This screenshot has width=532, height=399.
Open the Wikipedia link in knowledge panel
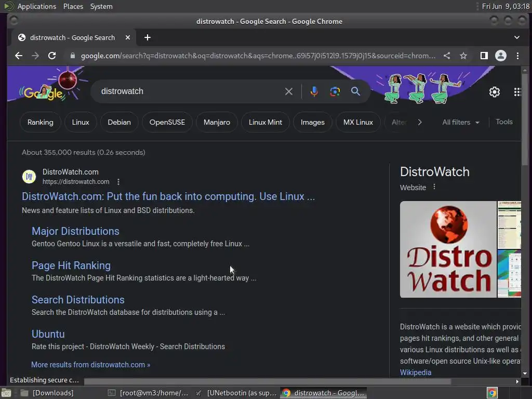pos(415,372)
